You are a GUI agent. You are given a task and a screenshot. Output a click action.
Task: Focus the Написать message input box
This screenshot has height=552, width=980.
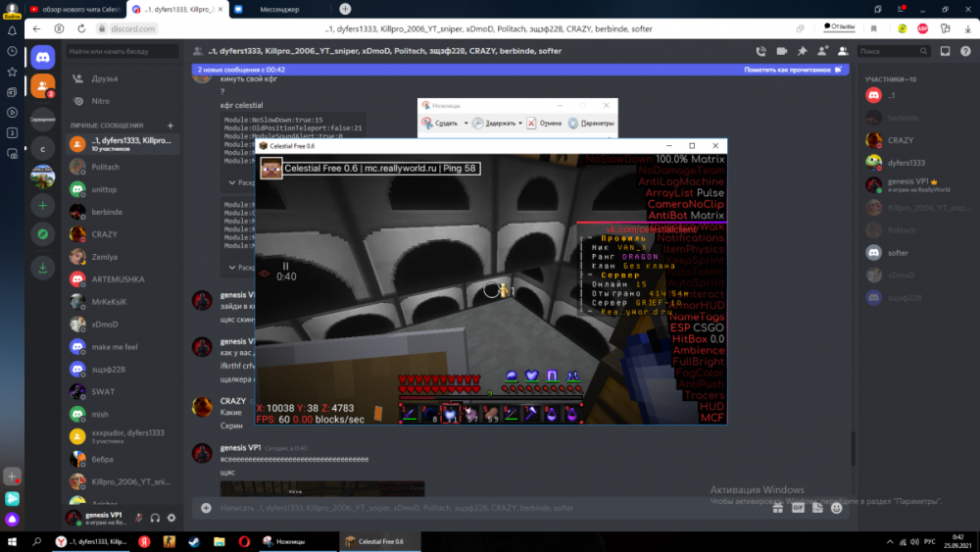pyautogui.click(x=490, y=508)
